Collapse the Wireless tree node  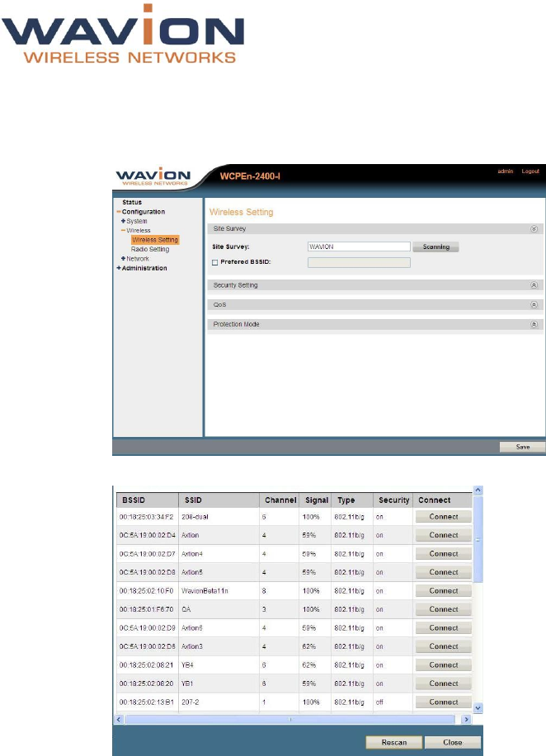coord(124,231)
